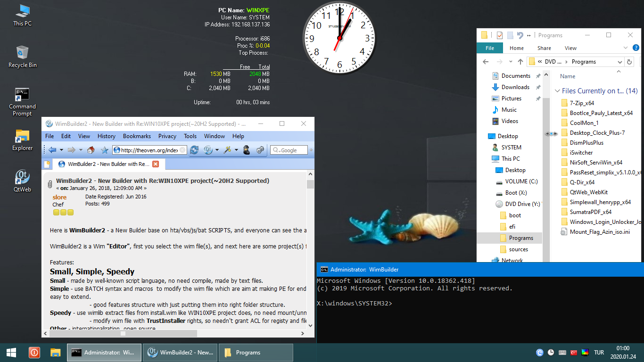
Task: Open dropdown beside the Qt globe icon
Action: (217, 150)
